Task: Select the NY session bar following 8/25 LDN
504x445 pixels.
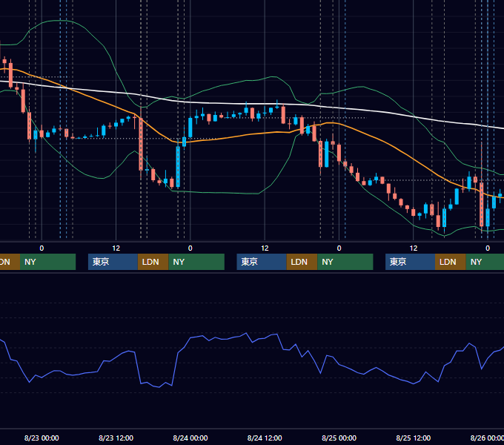Action: click(x=485, y=262)
